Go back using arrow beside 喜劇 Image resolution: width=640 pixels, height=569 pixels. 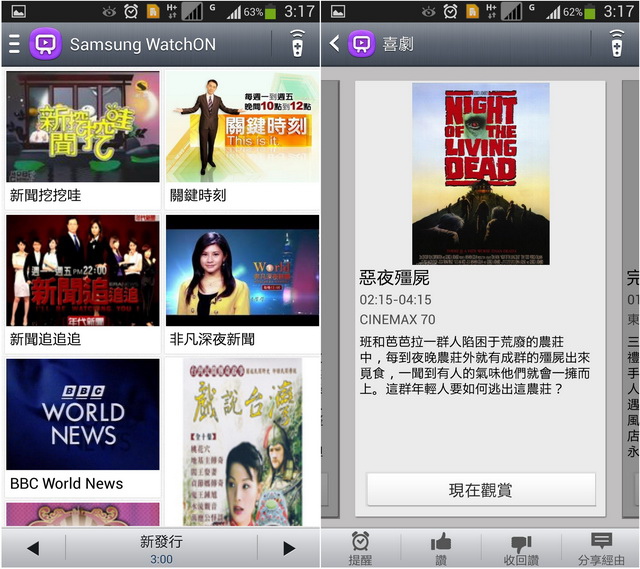point(335,43)
